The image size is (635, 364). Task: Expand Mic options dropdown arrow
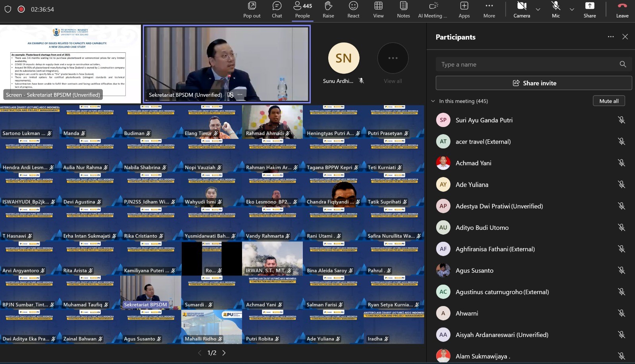(572, 10)
